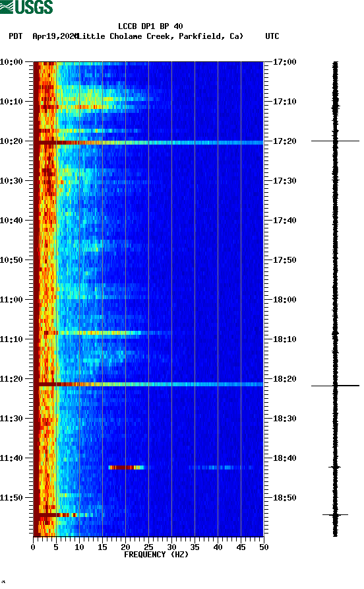Click the seismogram spike marker near 18:21
The width and height of the screenshot is (364, 589).
coord(335,386)
